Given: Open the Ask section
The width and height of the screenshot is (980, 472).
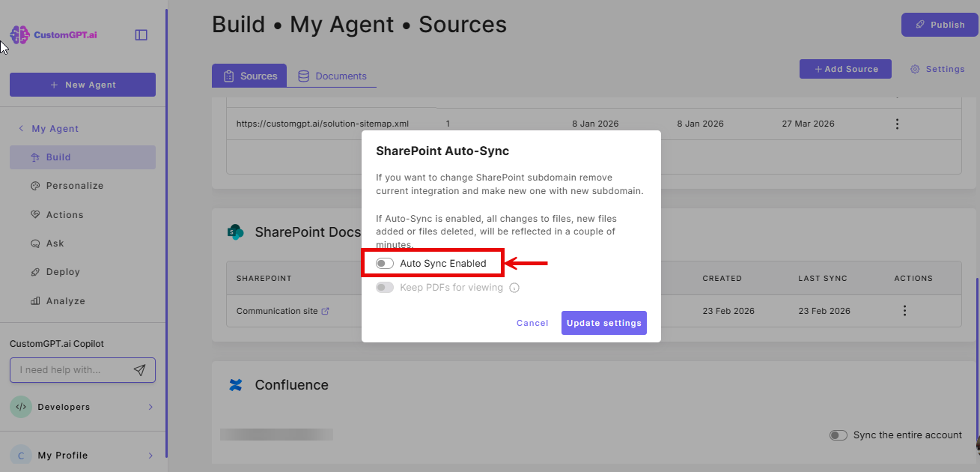Looking at the screenshot, I should (x=82, y=243).
